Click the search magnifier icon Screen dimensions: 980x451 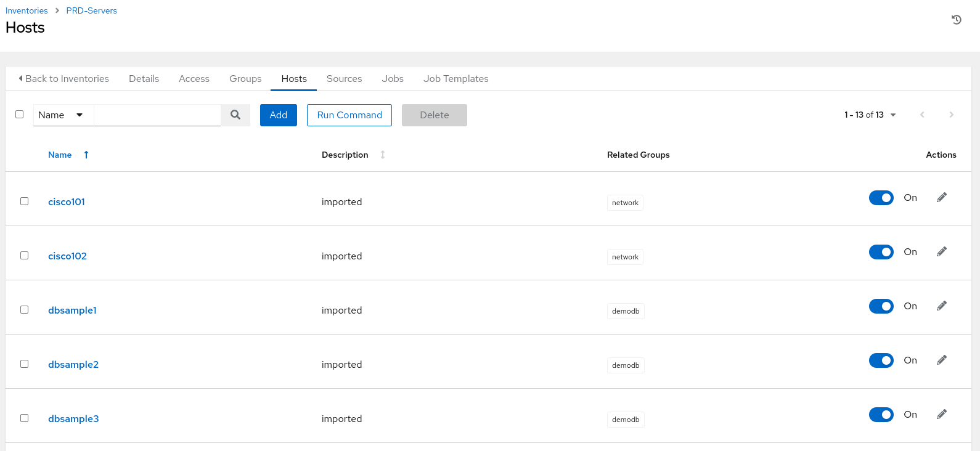pos(235,115)
